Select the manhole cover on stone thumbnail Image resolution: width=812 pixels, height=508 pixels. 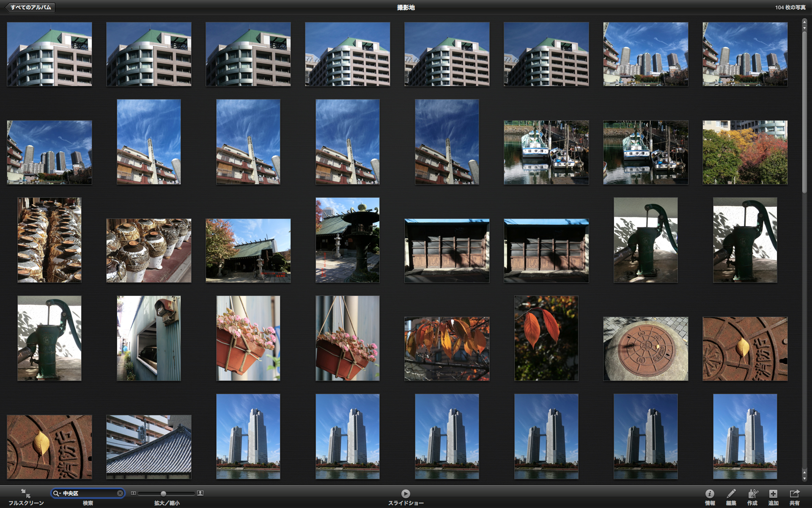tap(645, 349)
